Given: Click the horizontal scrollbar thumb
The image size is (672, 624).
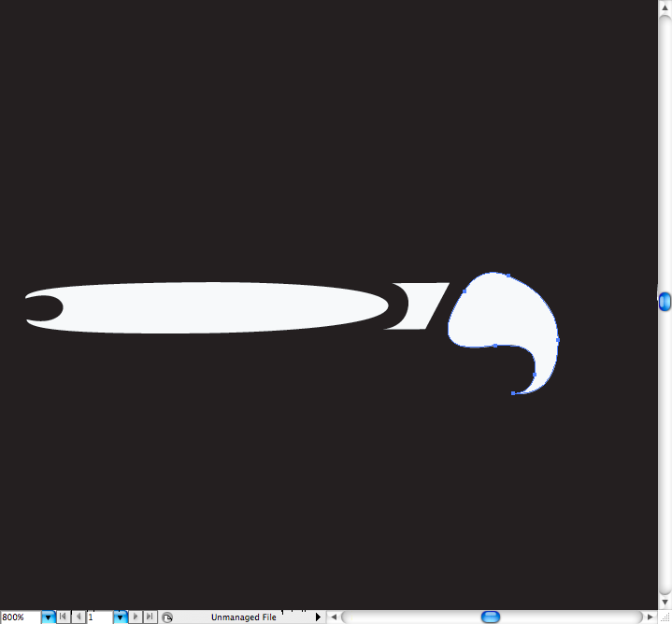Looking at the screenshot, I should (x=491, y=617).
